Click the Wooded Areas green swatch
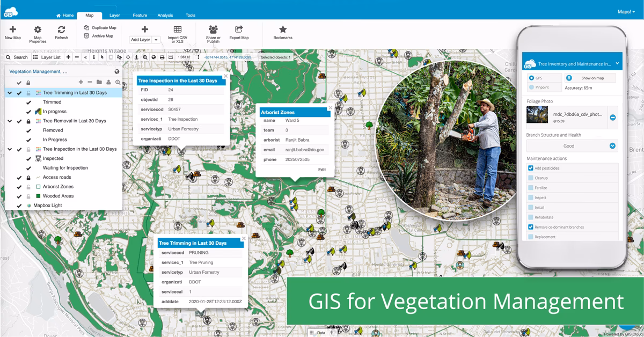 (x=38, y=196)
